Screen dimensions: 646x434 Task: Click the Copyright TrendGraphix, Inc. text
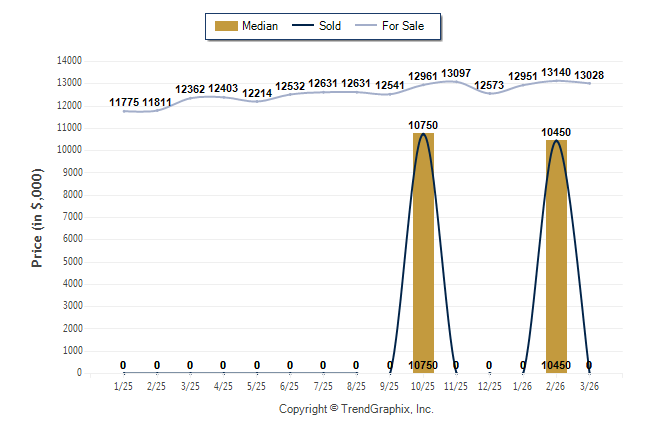(356, 409)
